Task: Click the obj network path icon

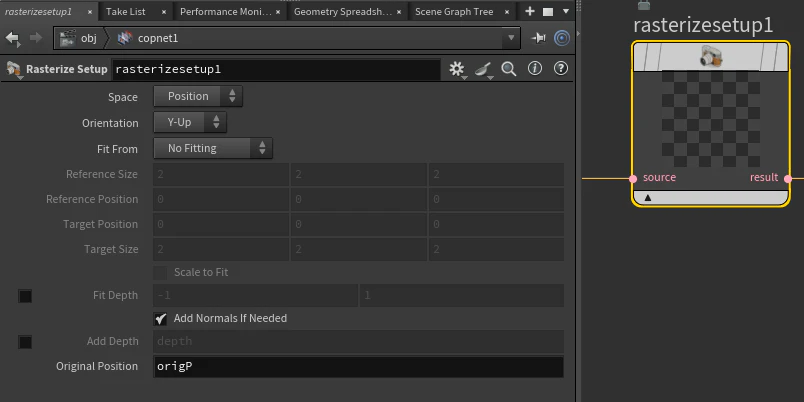Action: [68, 38]
